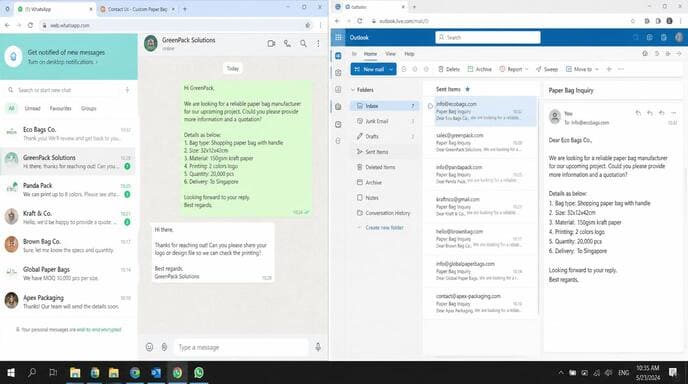
Task: Open the GreenPack Solutions profile avatar
Action: (x=151, y=43)
